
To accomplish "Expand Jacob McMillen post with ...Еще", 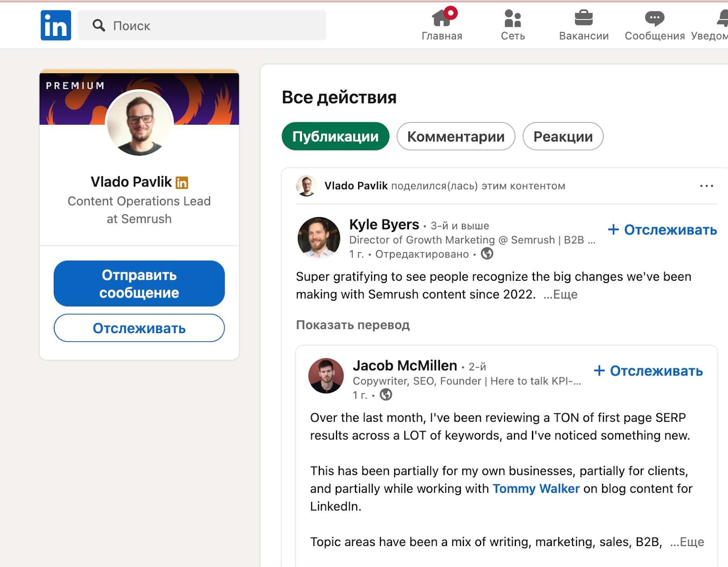I will tap(687, 542).
